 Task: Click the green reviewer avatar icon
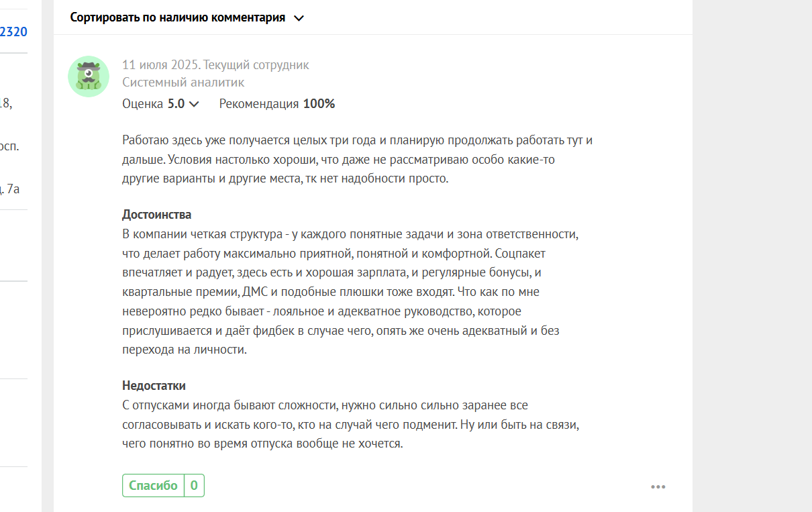click(x=89, y=76)
